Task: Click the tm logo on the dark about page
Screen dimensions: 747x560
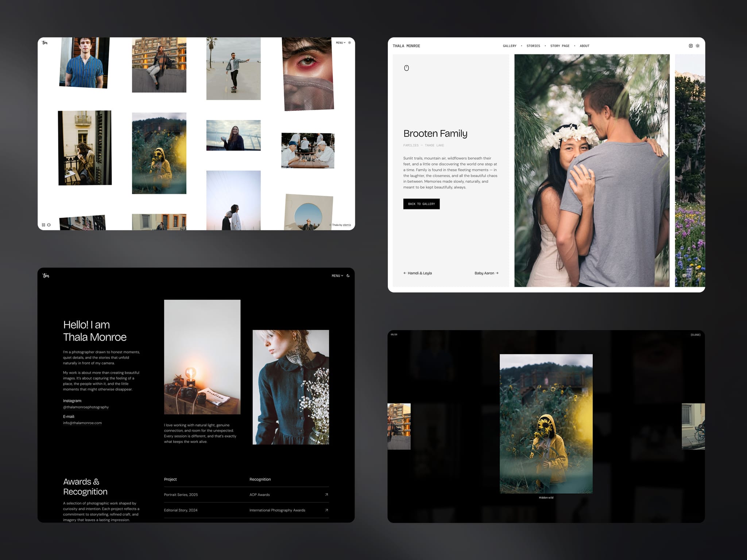Action: click(x=46, y=276)
